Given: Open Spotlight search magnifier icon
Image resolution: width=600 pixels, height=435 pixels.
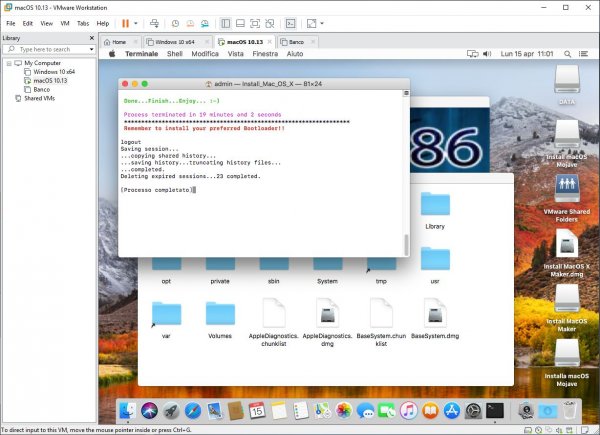Looking at the screenshot, I should tap(567, 54).
